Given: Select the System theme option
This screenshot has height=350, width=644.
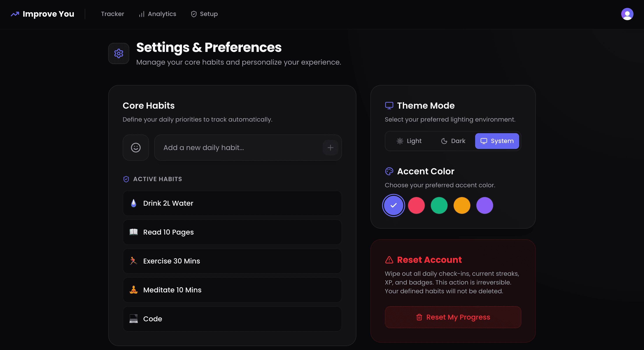Looking at the screenshot, I should click(497, 141).
